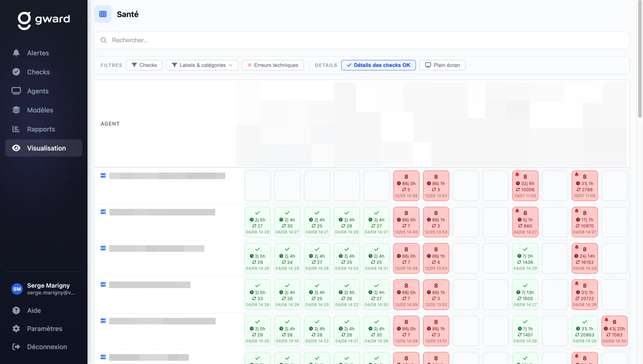Open the Agents section in the sidebar
Screen dimensions: 643x364
(x=44, y=91)
